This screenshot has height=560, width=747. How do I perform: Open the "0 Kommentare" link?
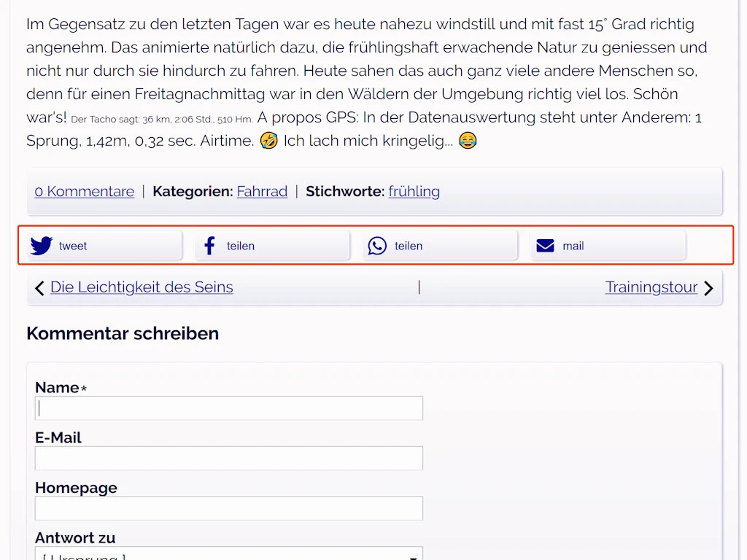click(x=85, y=191)
